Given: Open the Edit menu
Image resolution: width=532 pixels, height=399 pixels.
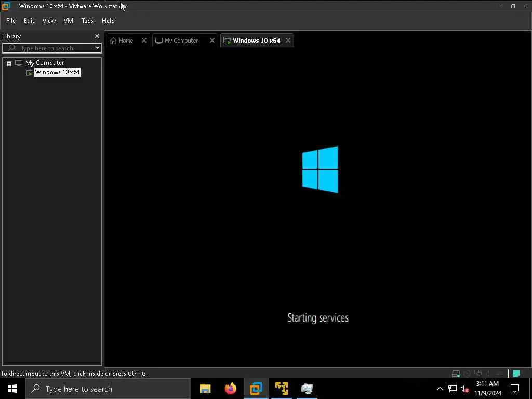Looking at the screenshot, I should [29, 21].
